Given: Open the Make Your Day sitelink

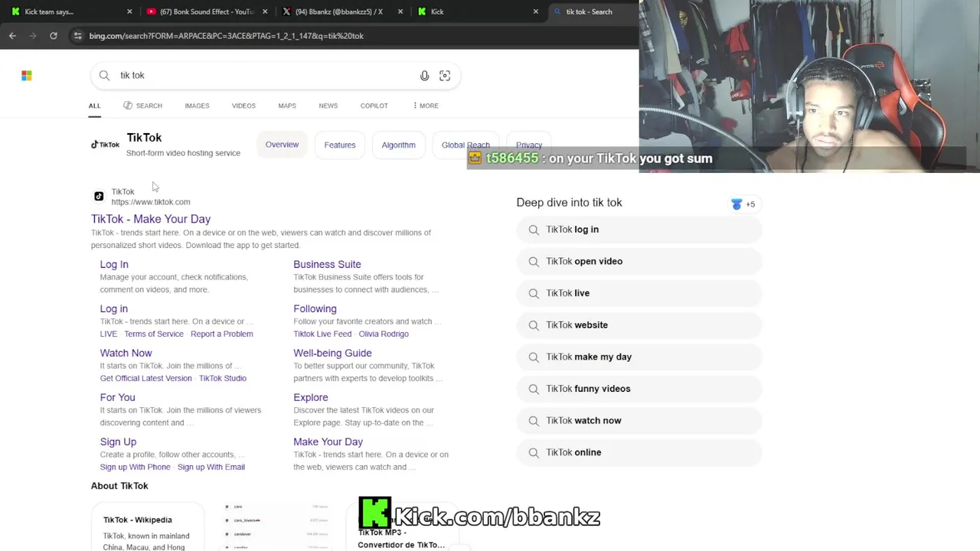Looking at the screenshot, I should point(328,442).
